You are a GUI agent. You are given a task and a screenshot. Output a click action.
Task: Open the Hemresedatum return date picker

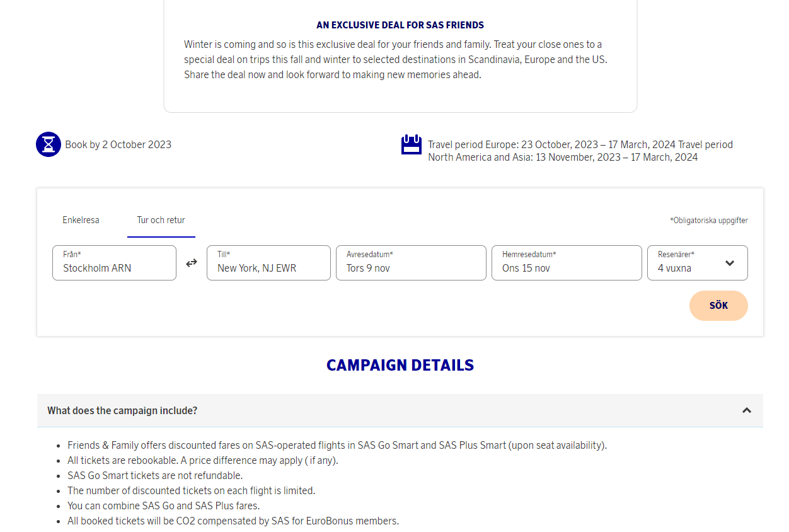pos(567,263)
